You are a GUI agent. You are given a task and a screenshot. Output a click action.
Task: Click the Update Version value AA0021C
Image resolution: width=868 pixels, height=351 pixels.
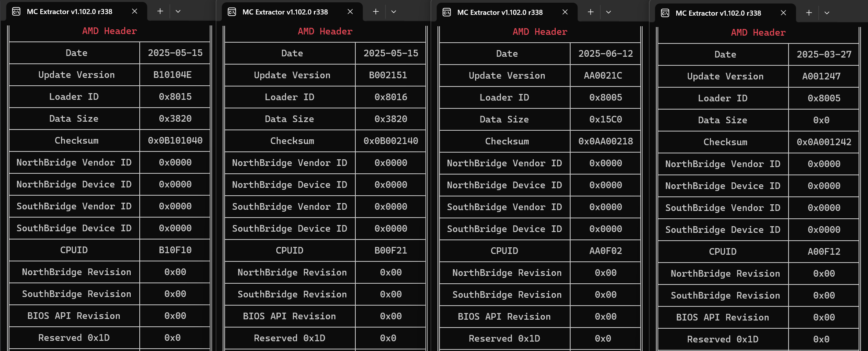(x=603, y=76)
